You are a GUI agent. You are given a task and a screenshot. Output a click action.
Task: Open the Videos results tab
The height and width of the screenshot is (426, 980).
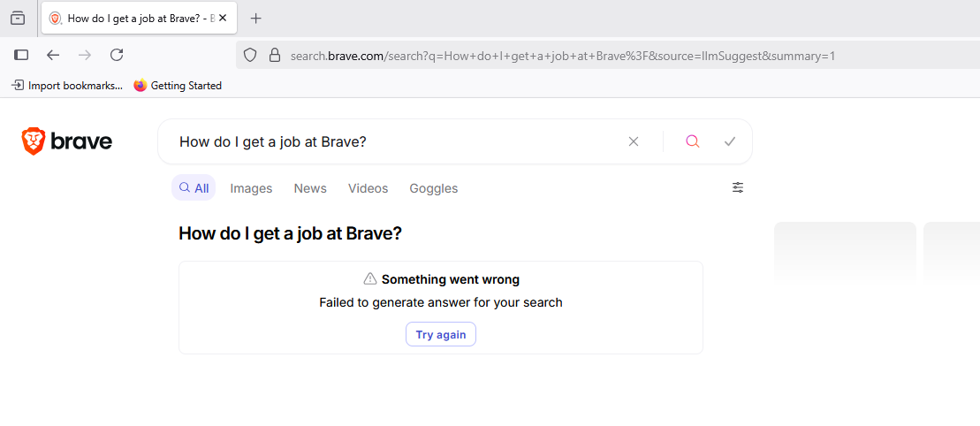(x=368, y=188)
